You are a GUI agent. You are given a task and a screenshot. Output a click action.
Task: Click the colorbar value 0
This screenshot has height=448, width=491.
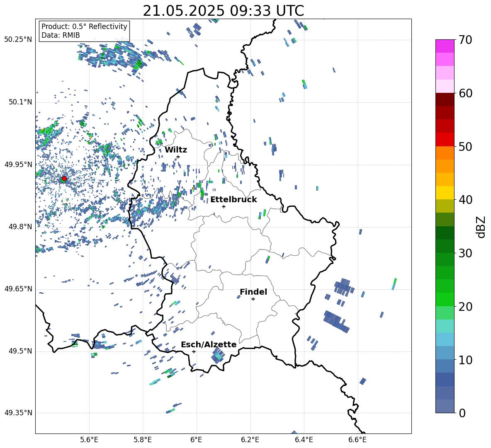coord(462,413)
